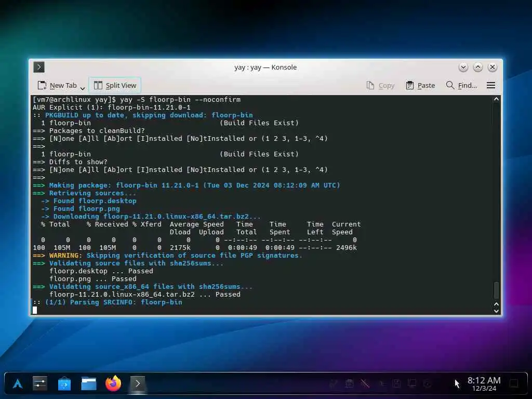
Task: Click the 'Retrieving sources...' line
Action: point(85,193)
